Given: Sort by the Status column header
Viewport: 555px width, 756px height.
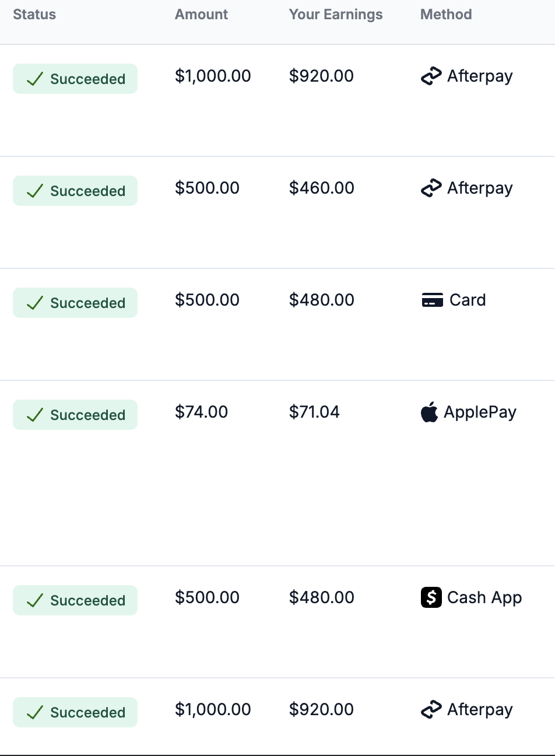Looking at the screenshot, I should click(34, 15).
